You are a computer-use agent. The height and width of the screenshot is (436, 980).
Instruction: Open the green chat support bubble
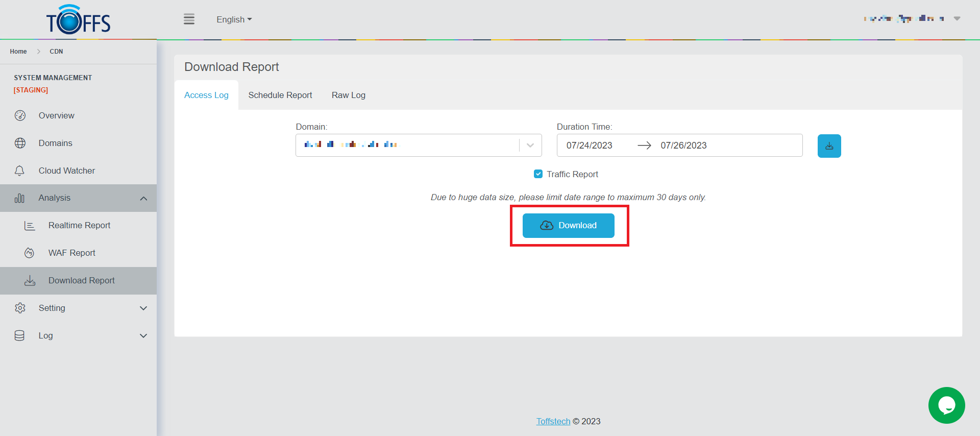coord(946,405)
